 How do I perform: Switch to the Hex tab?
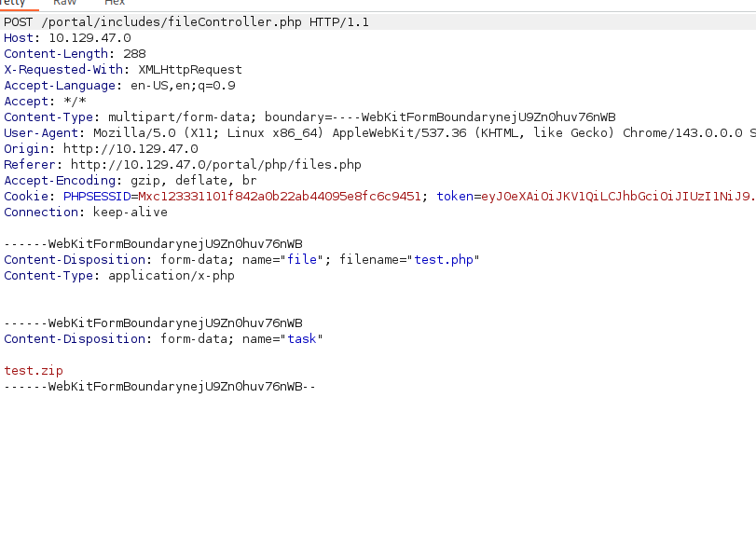point(115,3)
